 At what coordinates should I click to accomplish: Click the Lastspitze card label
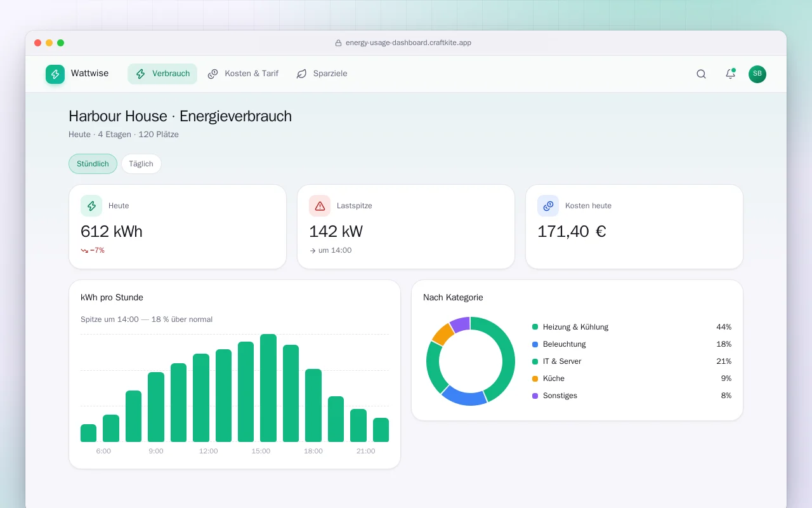point(355,206)
